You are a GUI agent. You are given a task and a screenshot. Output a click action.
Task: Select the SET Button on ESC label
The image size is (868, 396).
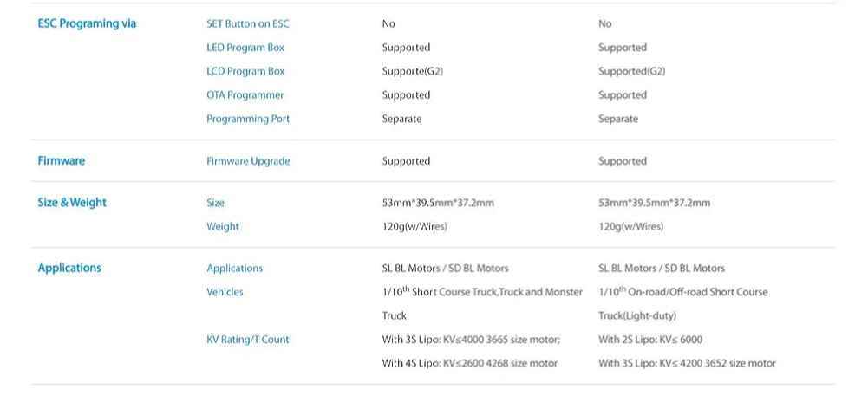point(248,23)
